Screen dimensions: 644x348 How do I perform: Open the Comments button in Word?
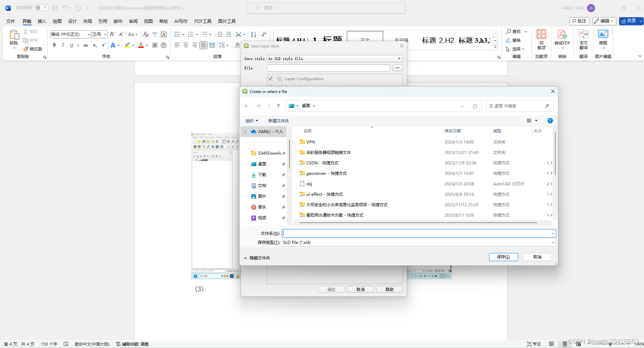[x=580, y=21]
